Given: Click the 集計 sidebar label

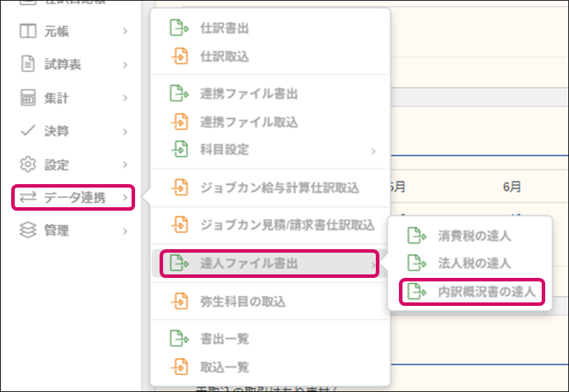Looking at the screenshot, I should pyautogui.click(x=56, y=98).
